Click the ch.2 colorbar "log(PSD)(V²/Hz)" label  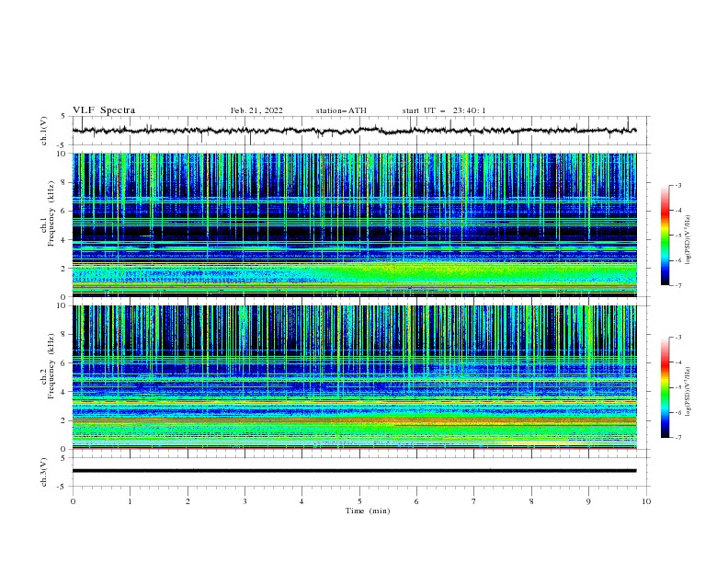coord(688,392)
